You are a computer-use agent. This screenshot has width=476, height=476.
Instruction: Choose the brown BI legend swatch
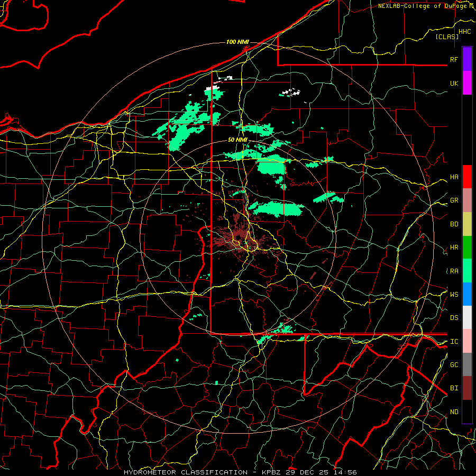click(467, 388)
